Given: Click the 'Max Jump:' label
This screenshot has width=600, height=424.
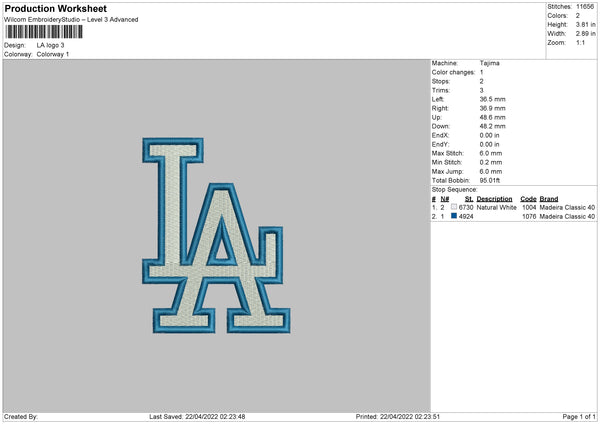Looking at the screenshot, I should pos(448,171).
